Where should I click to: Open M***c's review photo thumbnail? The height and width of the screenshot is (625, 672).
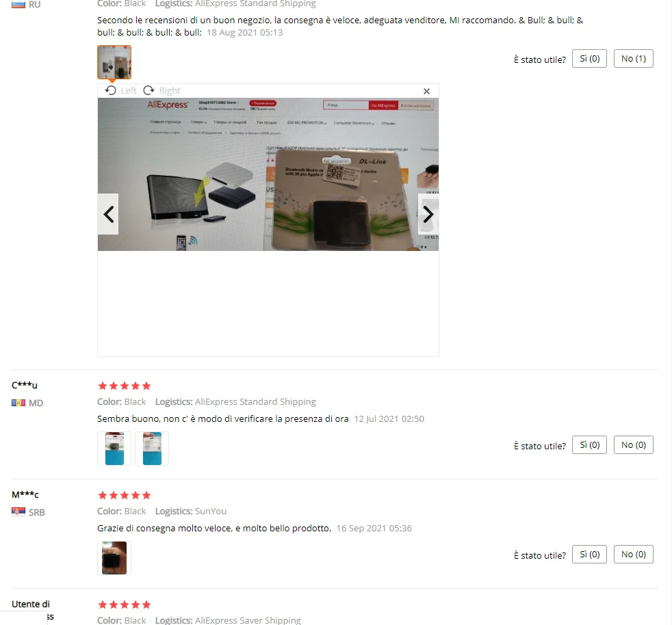pyautogui.click(x=114, y=558)
